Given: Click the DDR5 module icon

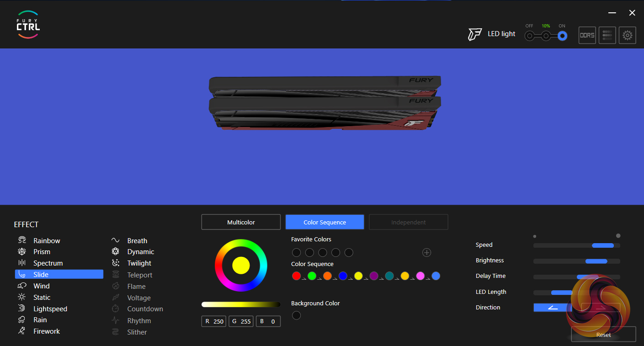Looking at the screenshot, I should tap(587, 35).
